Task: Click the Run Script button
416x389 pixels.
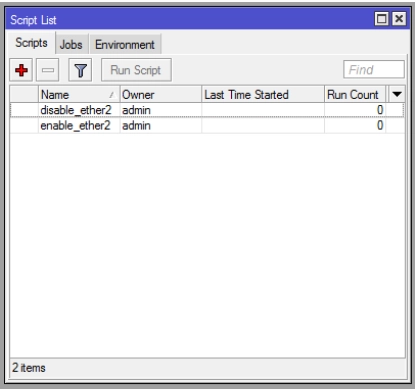Action: click(136, 70)
